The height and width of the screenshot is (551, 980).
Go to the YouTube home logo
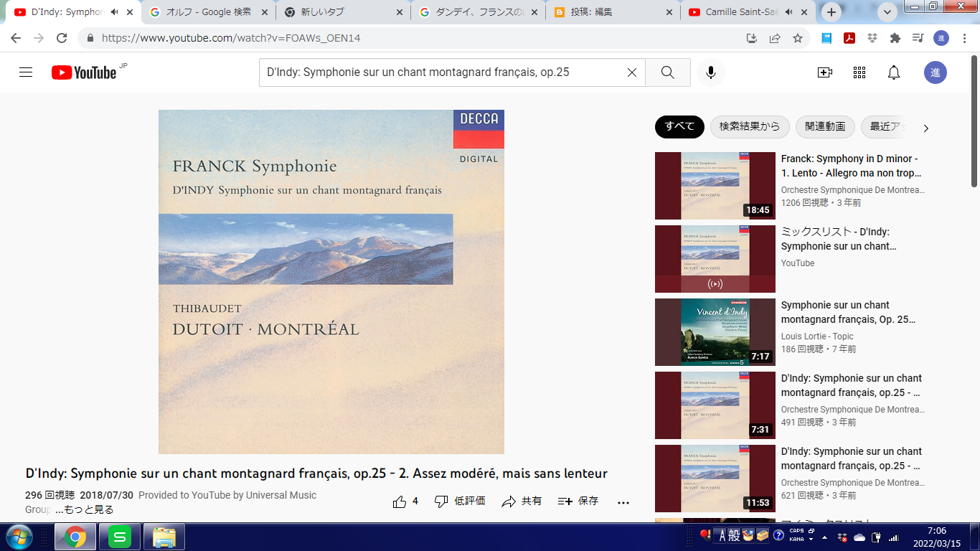pos(84,72)
